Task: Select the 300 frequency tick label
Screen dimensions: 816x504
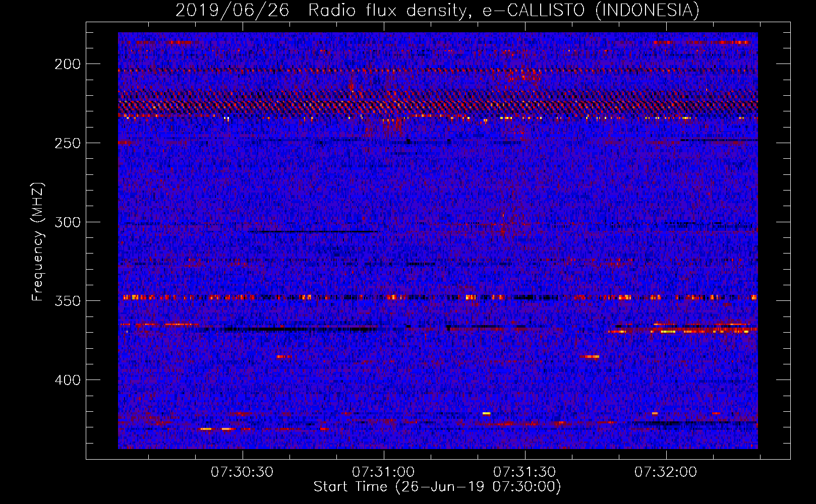Action: click(x=68, y=222)
